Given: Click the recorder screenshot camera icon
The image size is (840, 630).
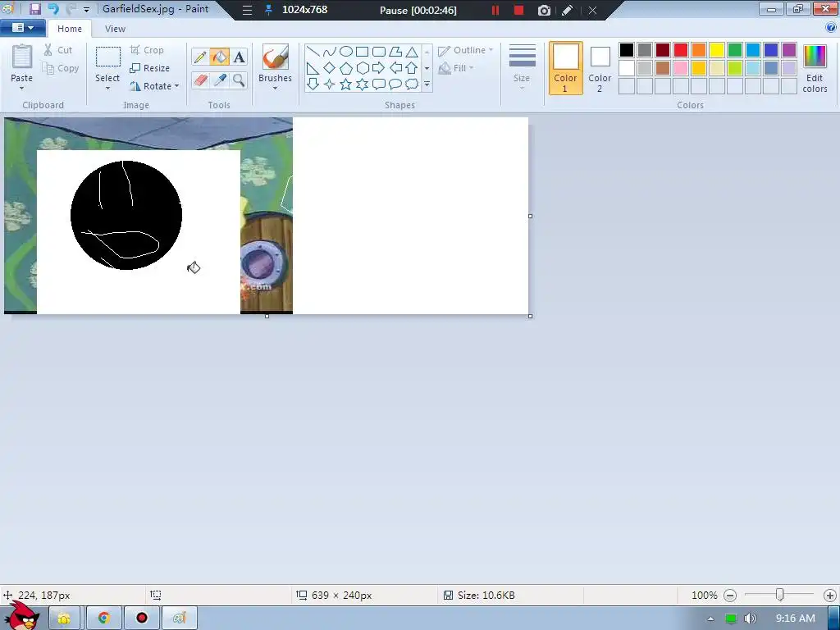Looking at the screenshot, I should point(544,10).
